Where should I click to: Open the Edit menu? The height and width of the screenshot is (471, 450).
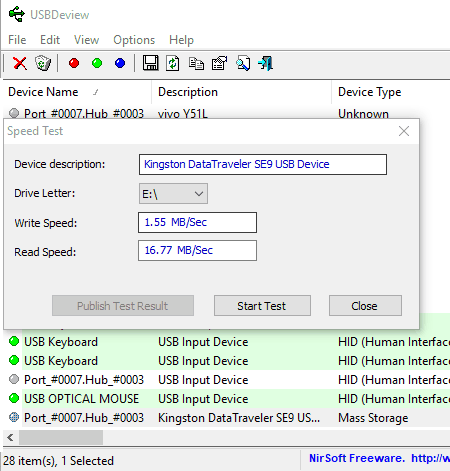[x=50, y=40]
